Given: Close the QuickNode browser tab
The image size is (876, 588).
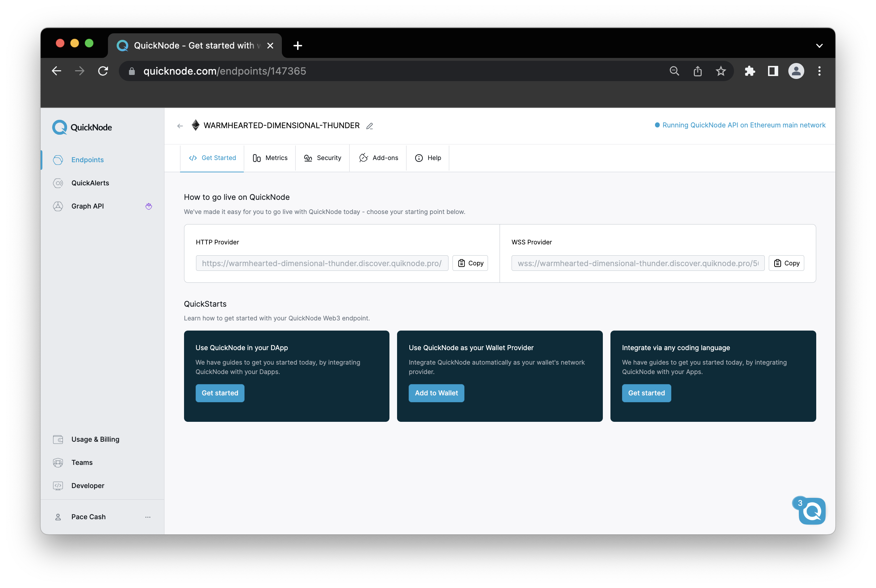Looking at the screenshot, I should (270, 45).
